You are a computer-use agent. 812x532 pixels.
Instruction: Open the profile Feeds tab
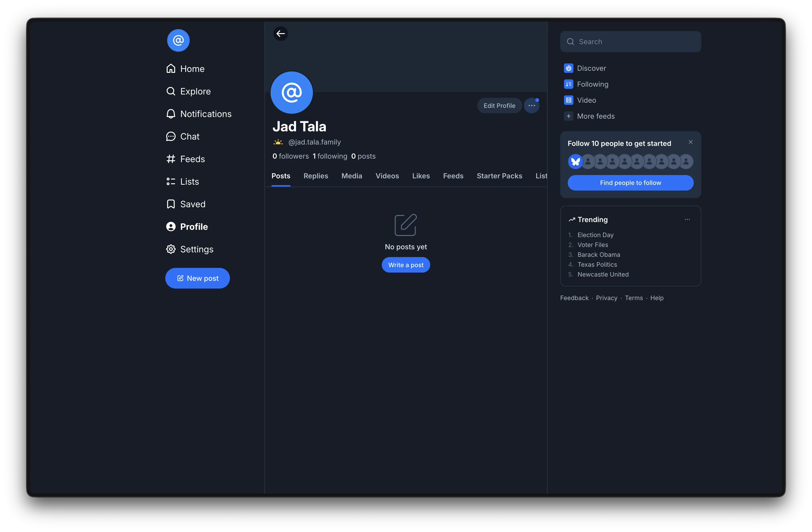453,176
